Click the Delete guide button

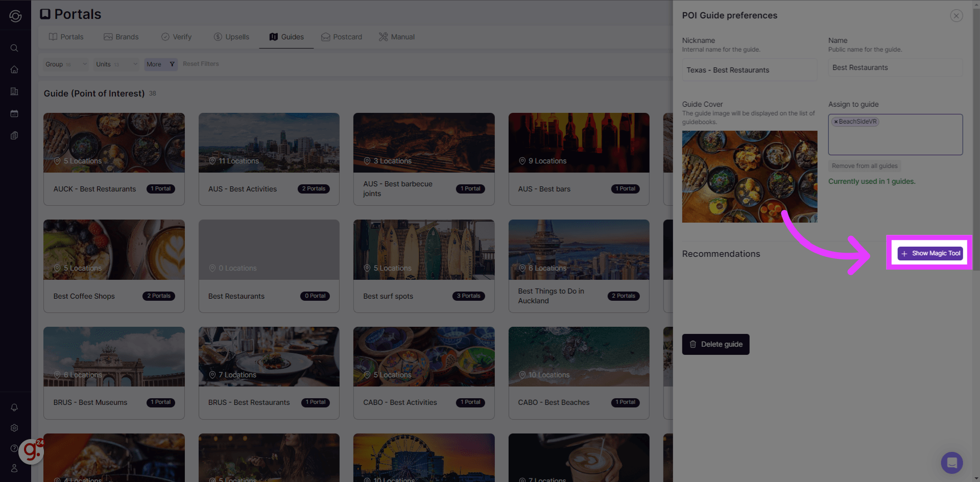pyautogui.click(x=715, y=344)
